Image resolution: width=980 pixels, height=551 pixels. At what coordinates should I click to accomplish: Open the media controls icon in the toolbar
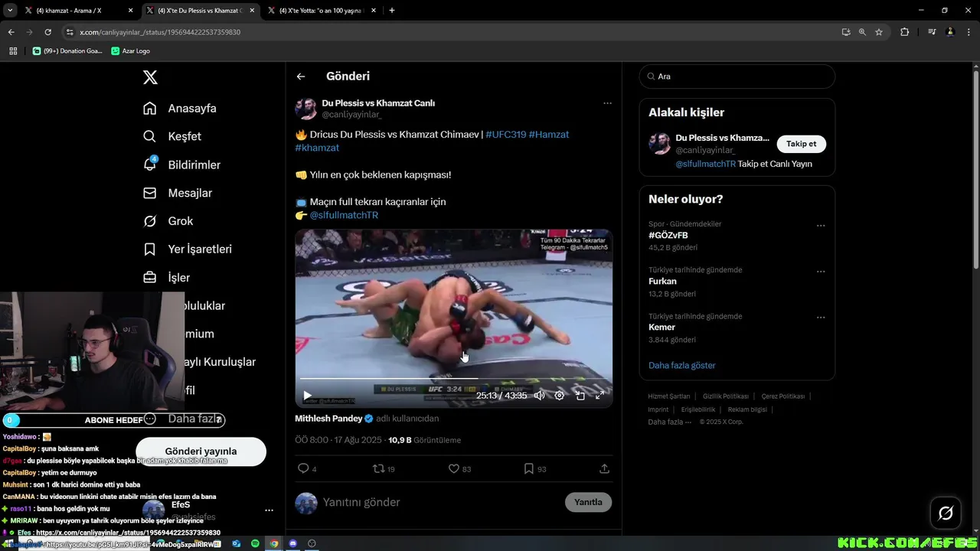click(932, 32)
